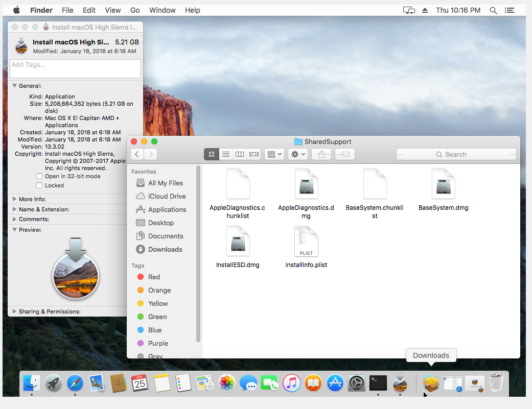Select the BaseSystem.dmg file
Screen dimensions: 532x409
click(x=443, y=184)
